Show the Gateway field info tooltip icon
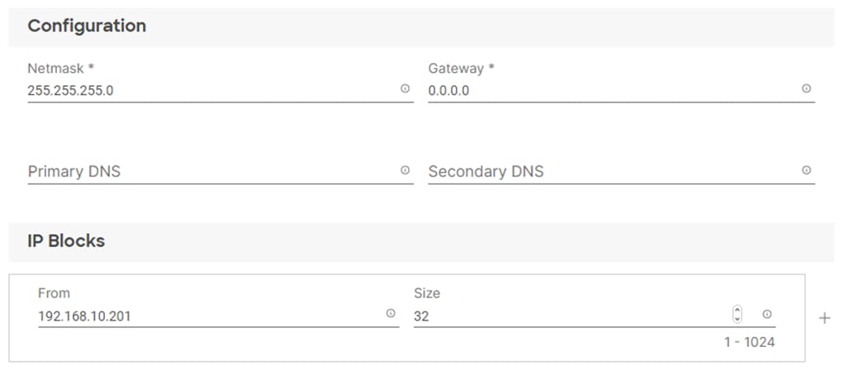Viewport: 868px width, 390px height. 806,88
